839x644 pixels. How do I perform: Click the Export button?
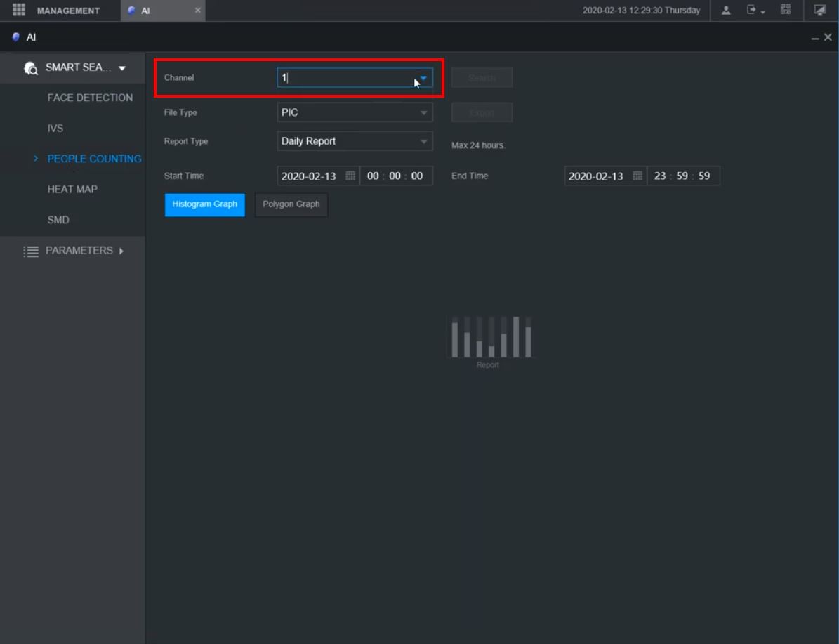pyautogui.click(x=482, y=112)
